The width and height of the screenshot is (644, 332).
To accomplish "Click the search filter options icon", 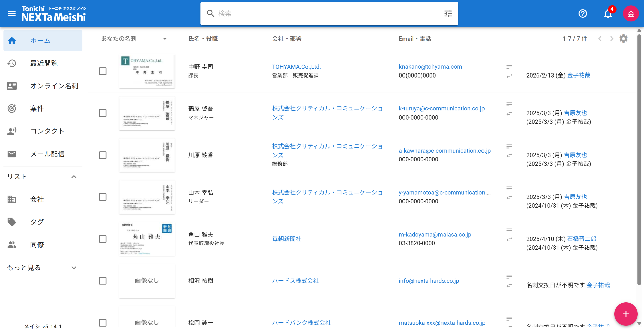I will coord(448,13).
